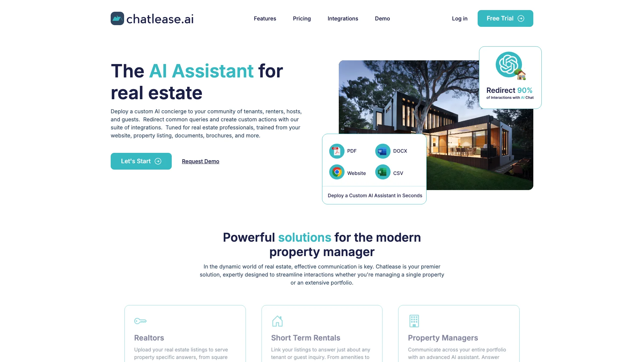
Task: Click the circular arrow on Free Trial button
Action: [x=521, y=18]
